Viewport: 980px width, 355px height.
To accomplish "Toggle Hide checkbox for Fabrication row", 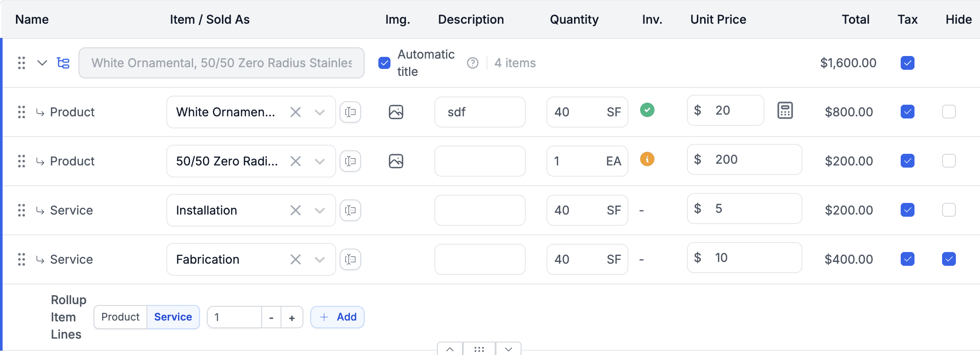I will [949, 259].
